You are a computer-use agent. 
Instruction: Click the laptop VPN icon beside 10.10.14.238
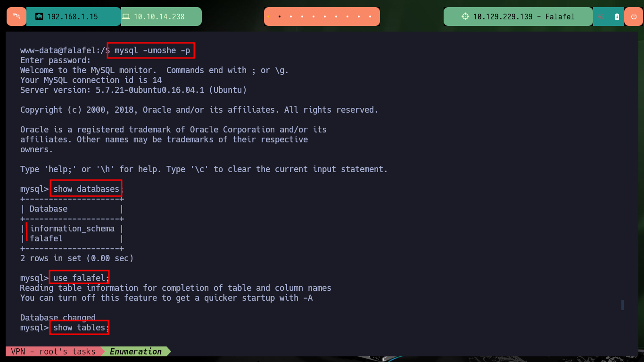click(126, 16)
